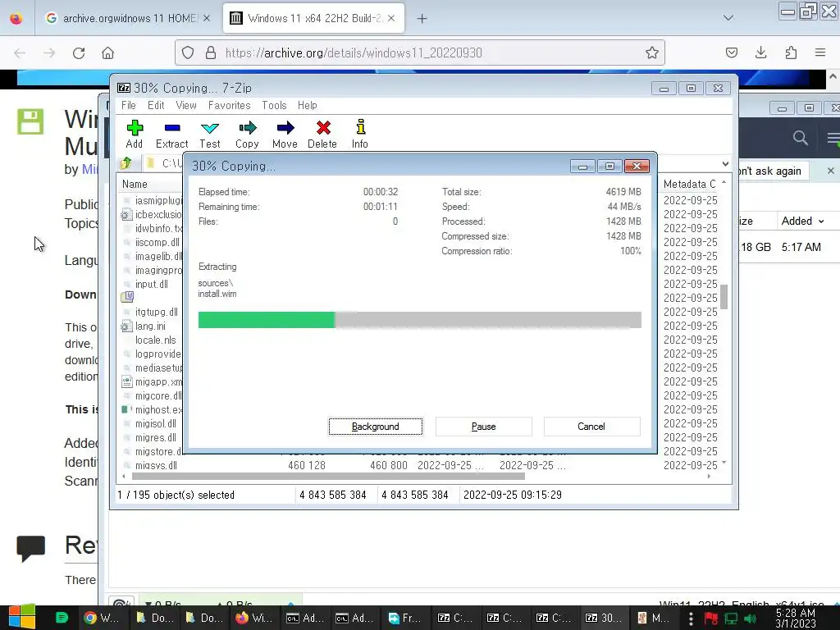Open the Firefox list all tabs chevron
840x630 pixels.
coord(728,18)
